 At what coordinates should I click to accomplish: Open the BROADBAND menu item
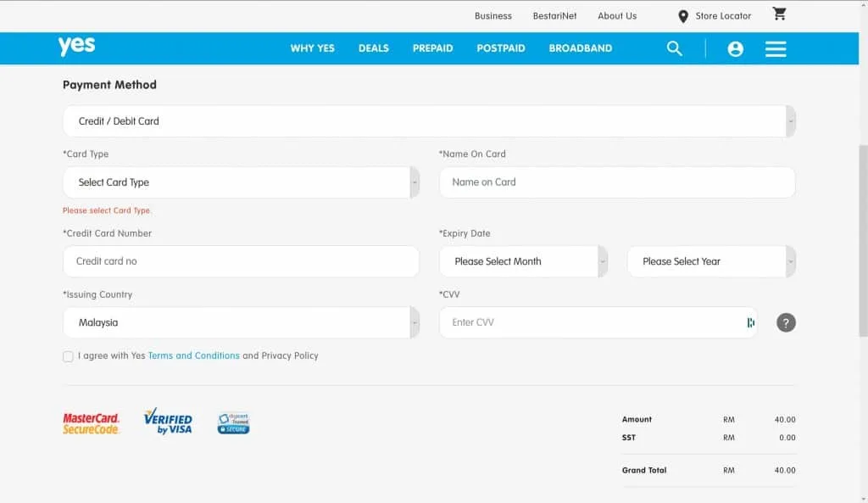tap(580, 48)
